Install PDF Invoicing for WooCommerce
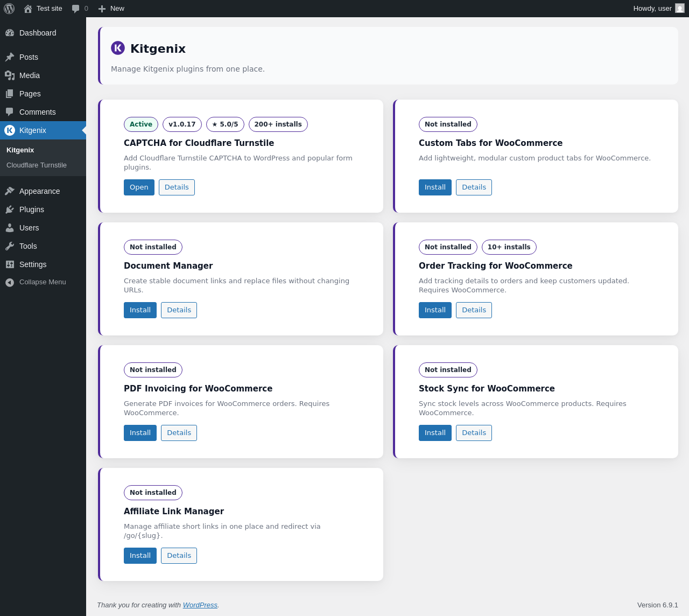689x616 pixels. [140, 433]
